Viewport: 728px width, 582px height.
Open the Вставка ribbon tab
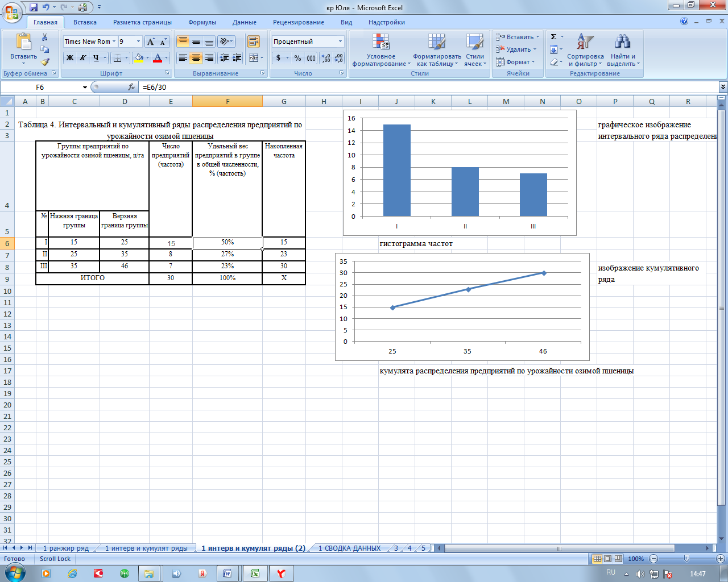pos(85,22)
